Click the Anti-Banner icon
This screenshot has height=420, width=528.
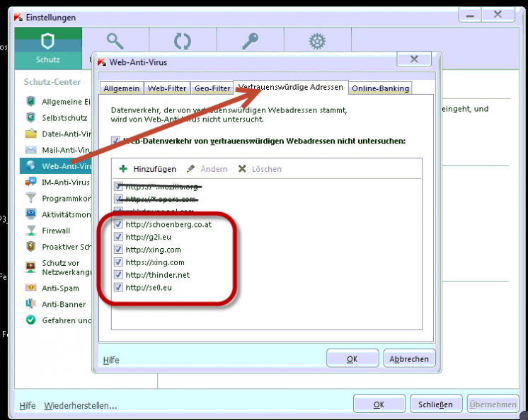coord(31,303)
